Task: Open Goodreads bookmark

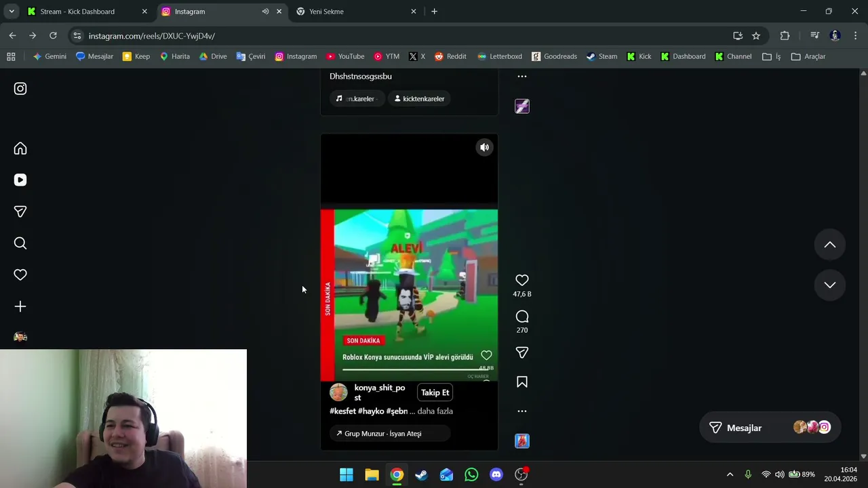Action: click(554, 56)
